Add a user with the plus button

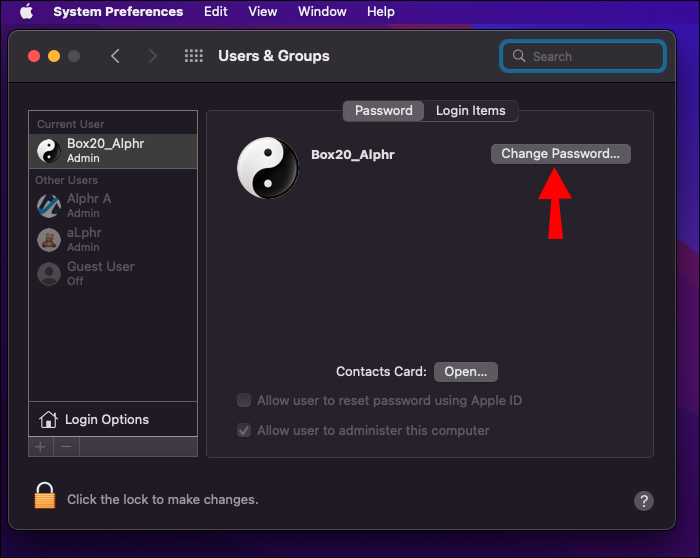(41, 447)
